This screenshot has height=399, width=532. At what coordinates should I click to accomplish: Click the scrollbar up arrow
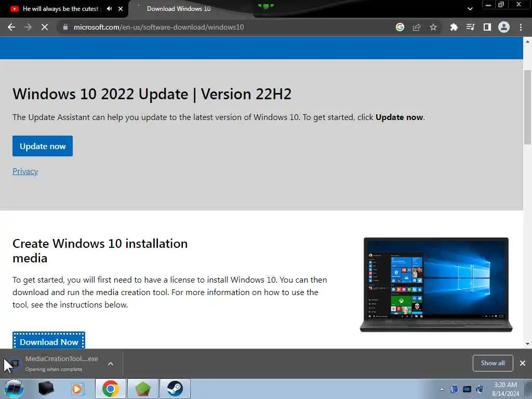pyautogui.click(x=528, y=41)
